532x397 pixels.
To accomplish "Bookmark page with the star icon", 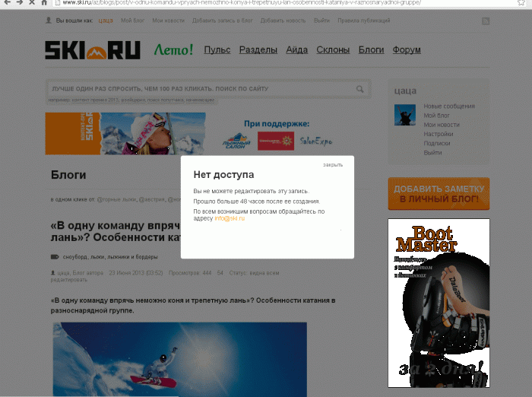I will pos(521,2).
